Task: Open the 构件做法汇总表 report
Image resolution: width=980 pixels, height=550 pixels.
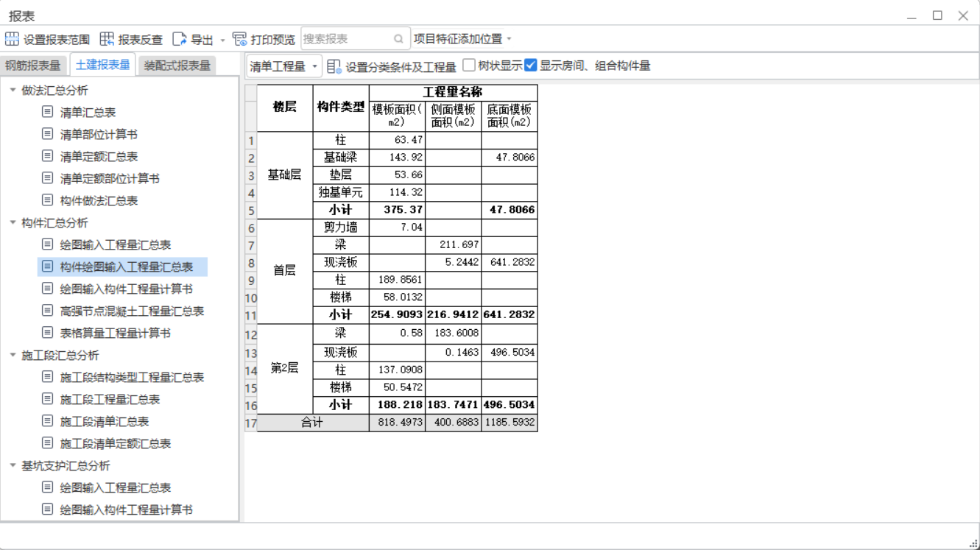Action: [99, 200]
